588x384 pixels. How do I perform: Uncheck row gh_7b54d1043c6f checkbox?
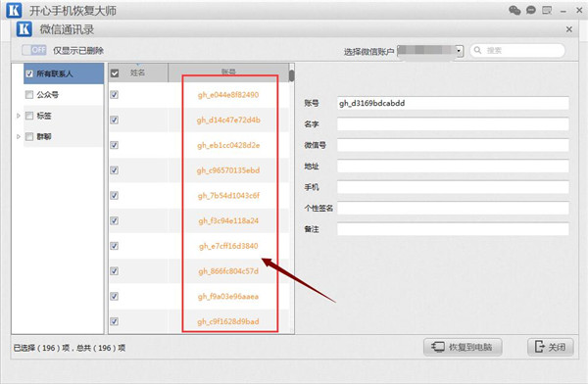click(115, 195)
